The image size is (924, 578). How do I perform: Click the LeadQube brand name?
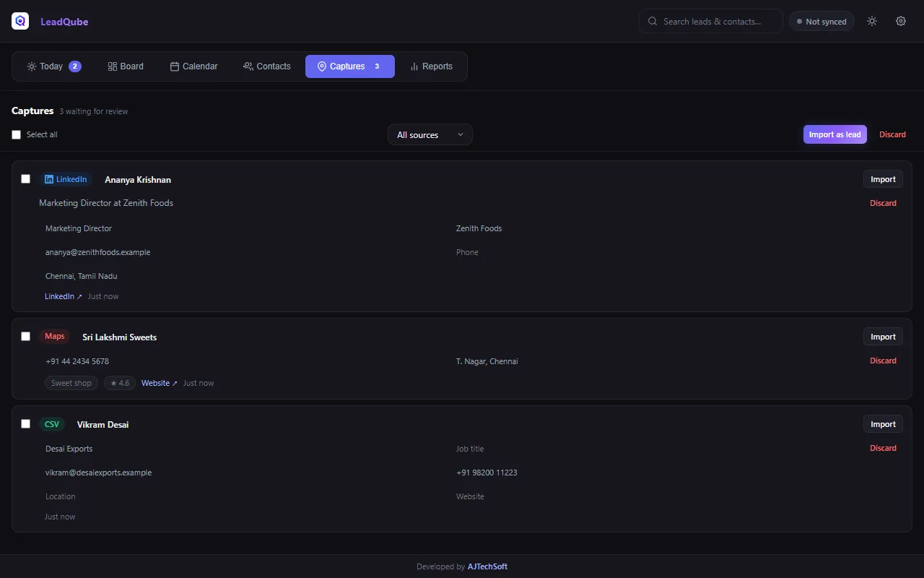click(x=64, y=22)
